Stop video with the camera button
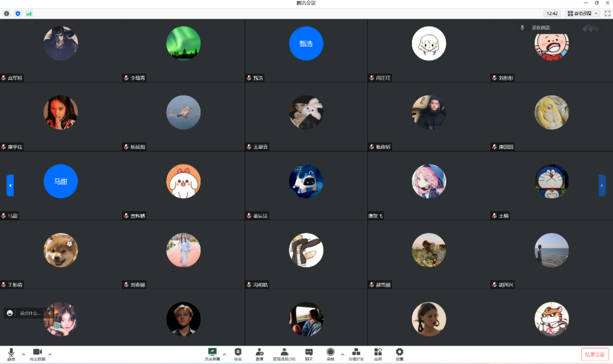 coord(37,353)
